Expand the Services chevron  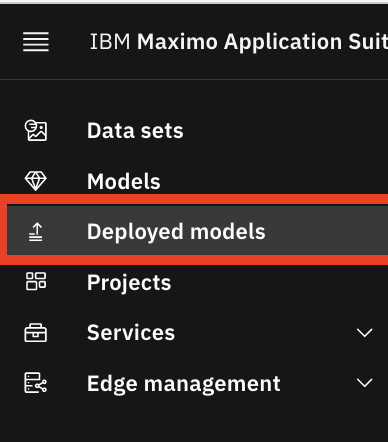point(364,333)
